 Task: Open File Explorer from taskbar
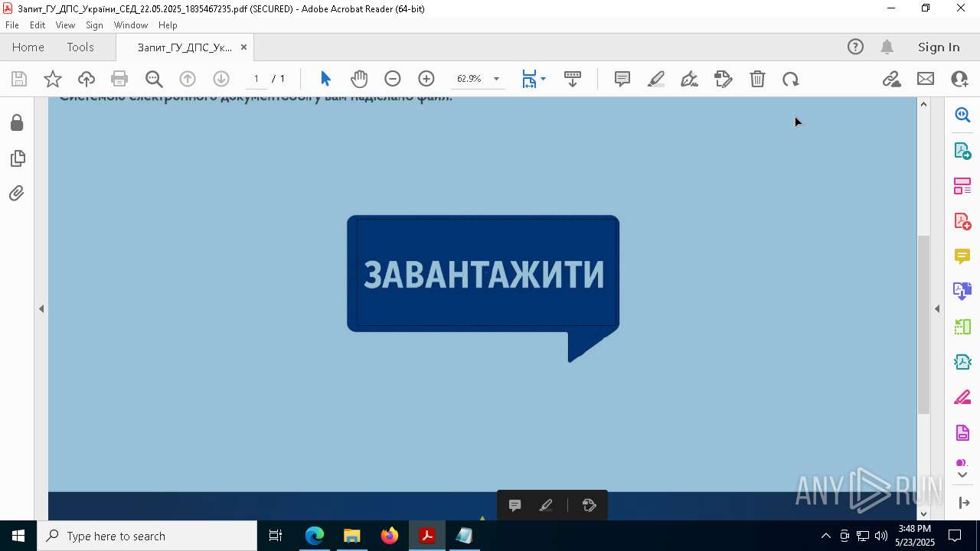click(352, 536)
